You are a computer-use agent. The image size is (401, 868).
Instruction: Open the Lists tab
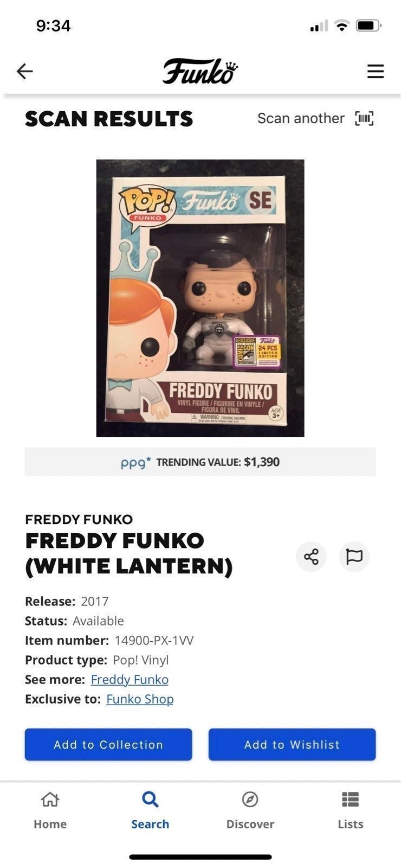pos(350,810)
